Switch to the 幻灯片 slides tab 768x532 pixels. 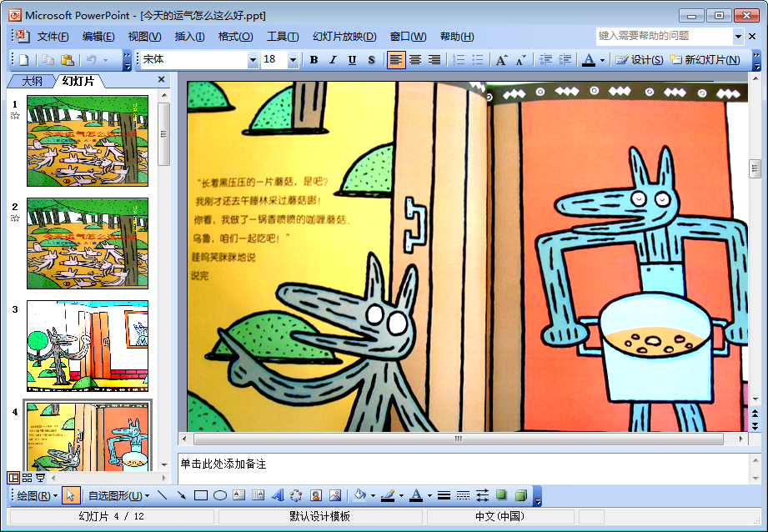78,81
